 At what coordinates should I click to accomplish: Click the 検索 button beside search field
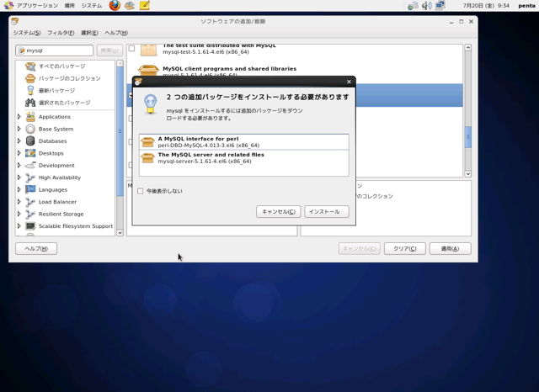point(109,50)
